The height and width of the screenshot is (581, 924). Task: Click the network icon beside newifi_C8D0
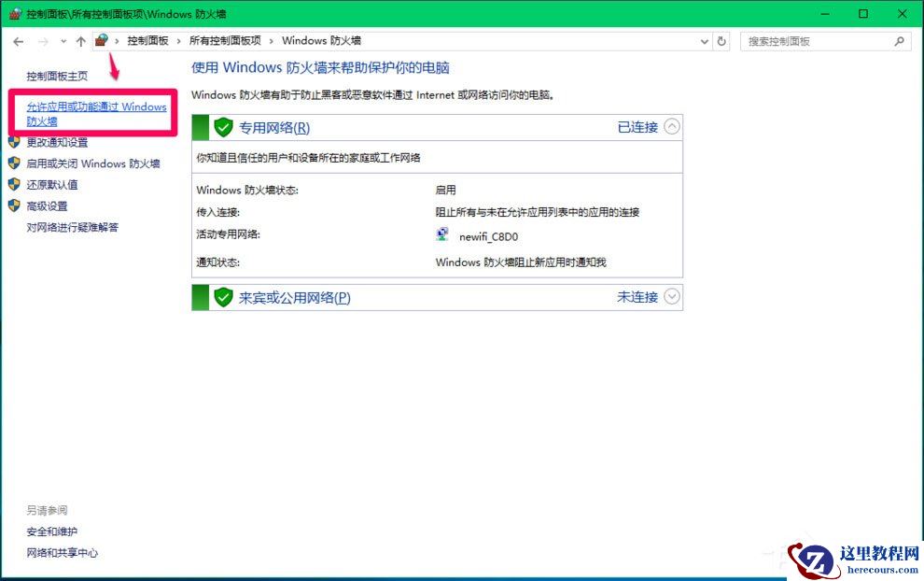(x=441, y=234)
